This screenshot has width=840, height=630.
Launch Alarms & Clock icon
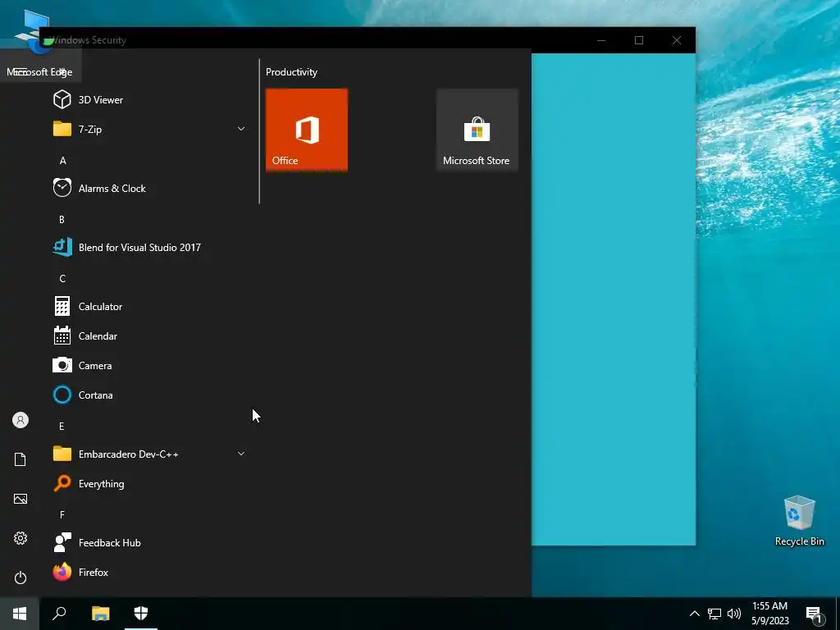[62, 188]
